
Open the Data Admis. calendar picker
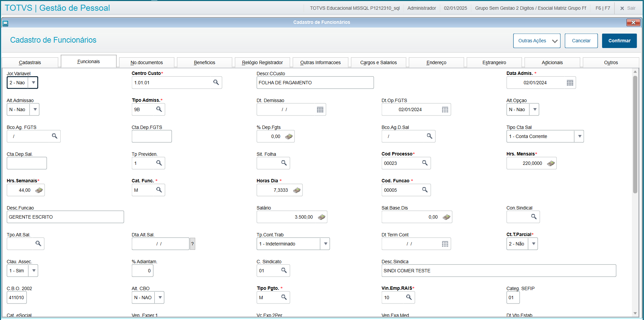click(570, 83)
